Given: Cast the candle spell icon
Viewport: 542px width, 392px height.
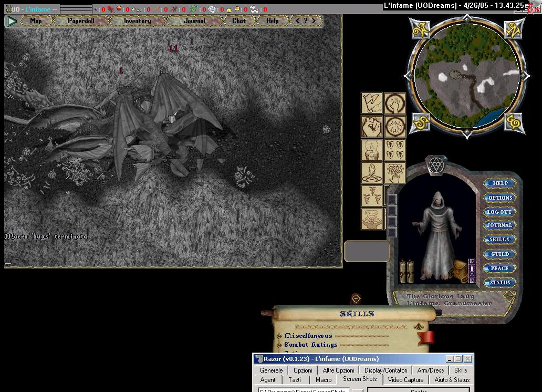Looking at the screenshot, I should 372,150.
